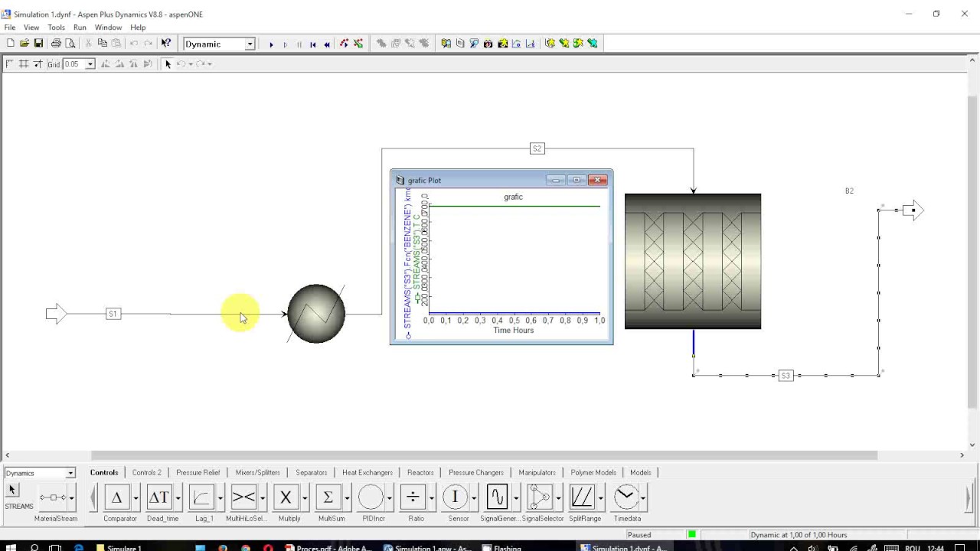Open the File menu
Screen dimensions: 980x551
[x=10, y=28]
